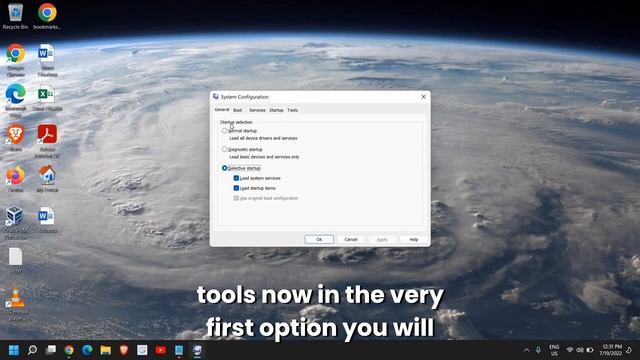Open the clock and date panel
The width and height of the screenshot is (640, 360).
pyautogui.click(x=611, y=350)
